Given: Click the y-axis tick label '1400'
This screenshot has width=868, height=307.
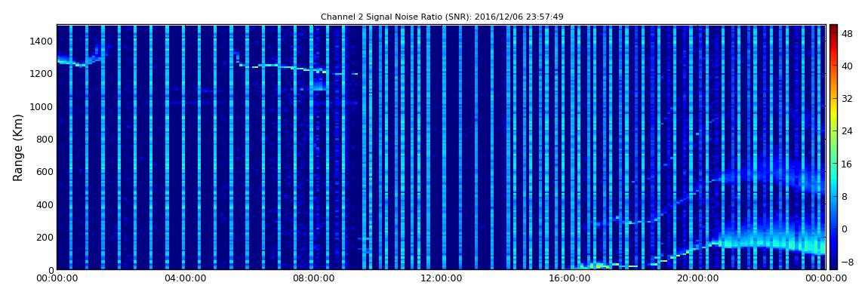Looking at the screenshot, I should click(42, 41).
